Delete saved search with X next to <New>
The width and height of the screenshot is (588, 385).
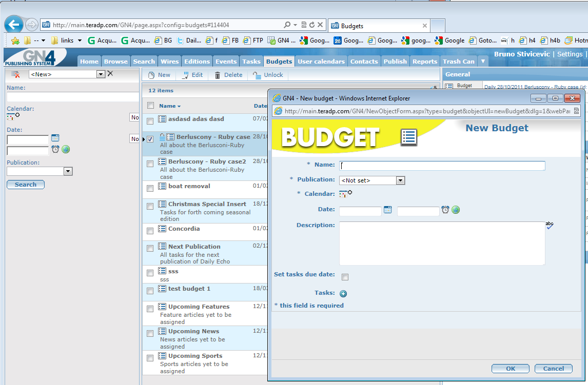click(110, 74)
